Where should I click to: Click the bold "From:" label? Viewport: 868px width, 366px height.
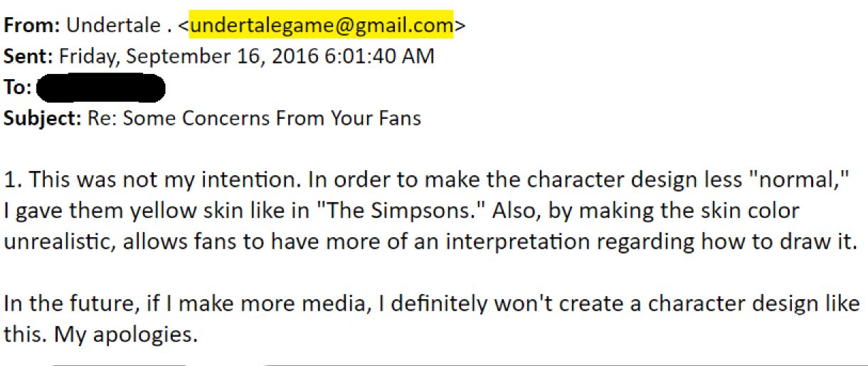[x=32, y=26]
